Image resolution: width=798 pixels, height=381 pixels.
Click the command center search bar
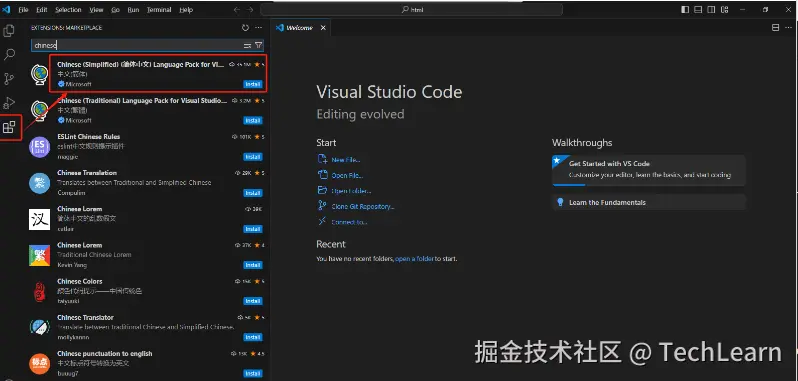(411, 10)
